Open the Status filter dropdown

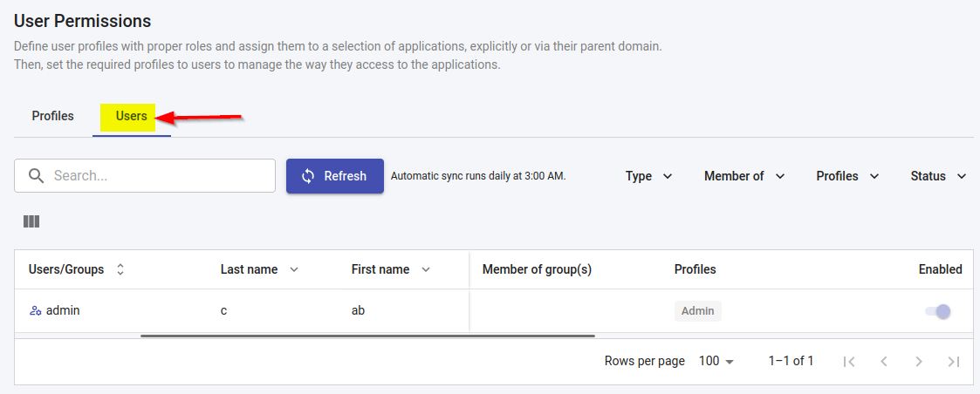[x=939, y=176]
